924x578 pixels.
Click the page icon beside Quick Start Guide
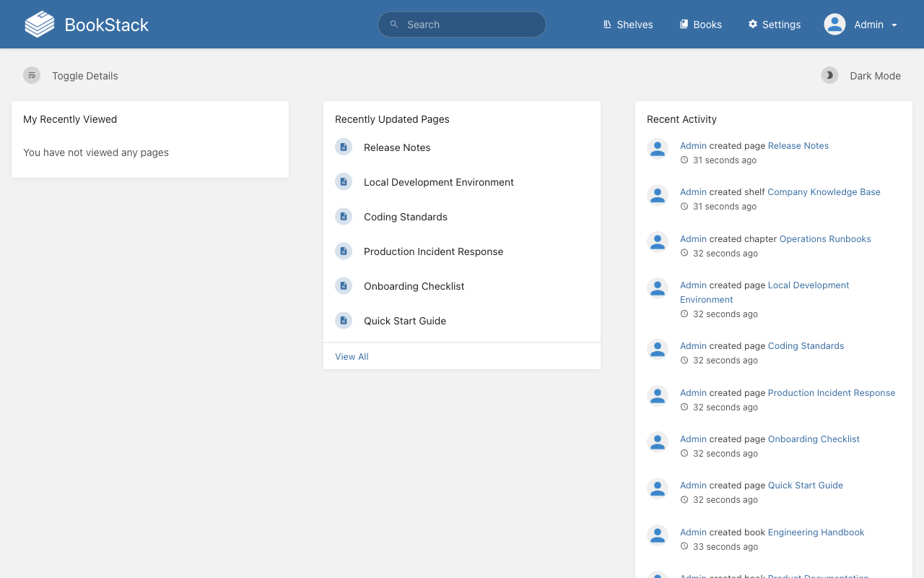click(x=344, y=320)
